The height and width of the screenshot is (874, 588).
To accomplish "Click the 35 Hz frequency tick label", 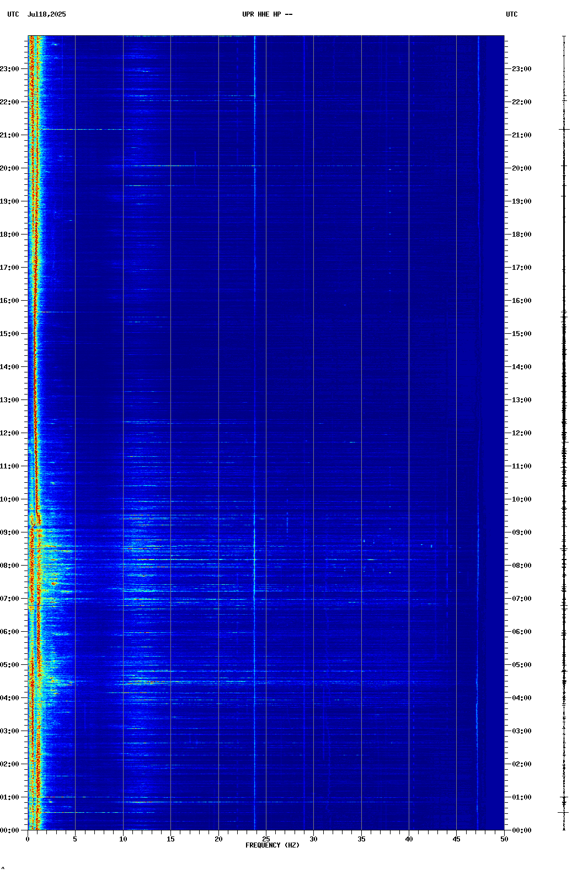I will click(361, 839).
